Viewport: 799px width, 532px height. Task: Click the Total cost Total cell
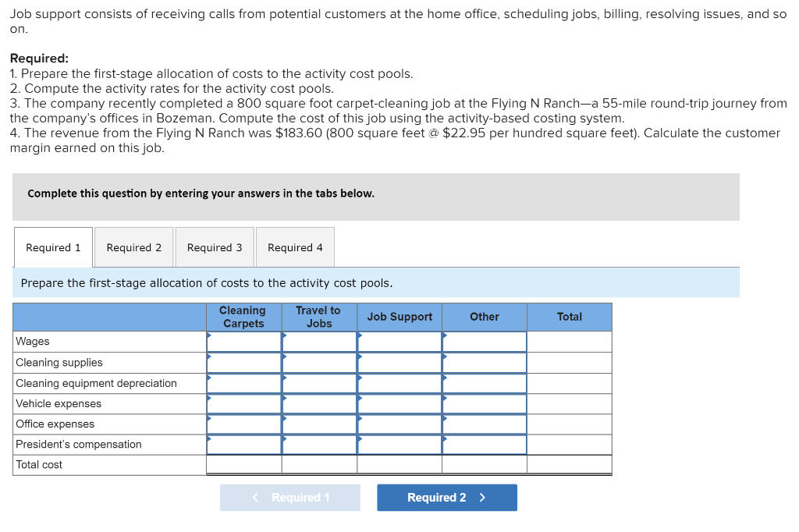click(570, 465)
